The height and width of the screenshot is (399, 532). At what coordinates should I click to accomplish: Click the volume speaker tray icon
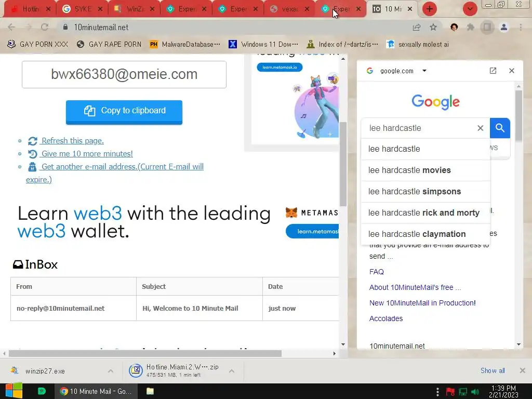pyautogui.click(x=475, y=392)
